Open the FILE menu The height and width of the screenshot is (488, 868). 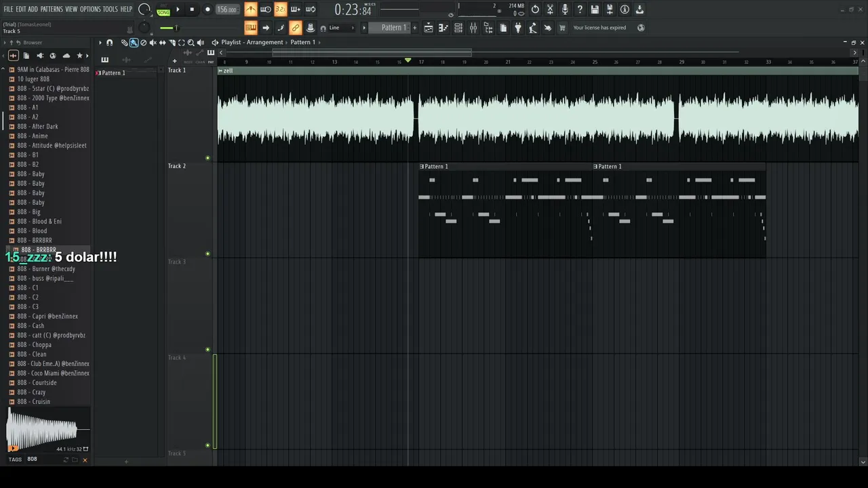8,9
